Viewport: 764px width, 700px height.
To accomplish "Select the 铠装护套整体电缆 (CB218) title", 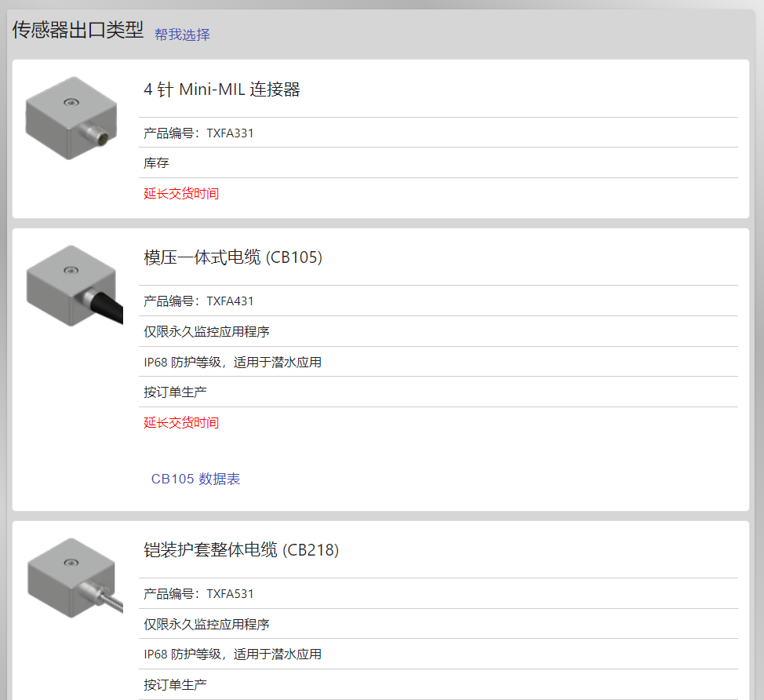I will pos(241,550).
